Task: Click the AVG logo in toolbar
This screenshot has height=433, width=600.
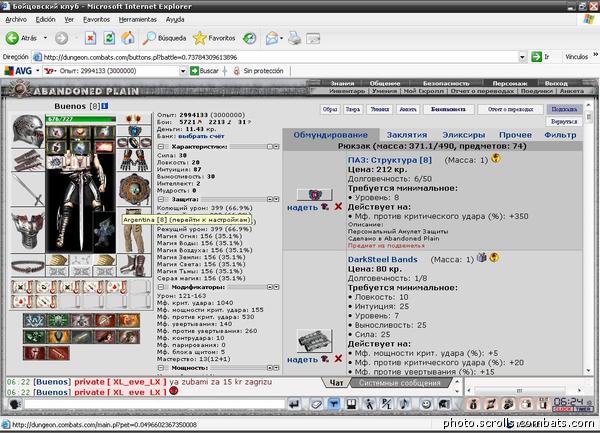Action: coord(18,71)
